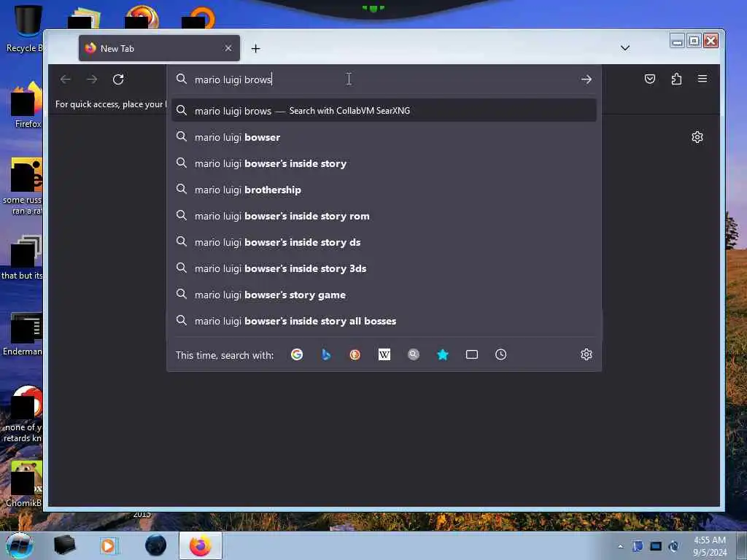
Task: Select suggestion mario luigi brothership
Action: 384,190
